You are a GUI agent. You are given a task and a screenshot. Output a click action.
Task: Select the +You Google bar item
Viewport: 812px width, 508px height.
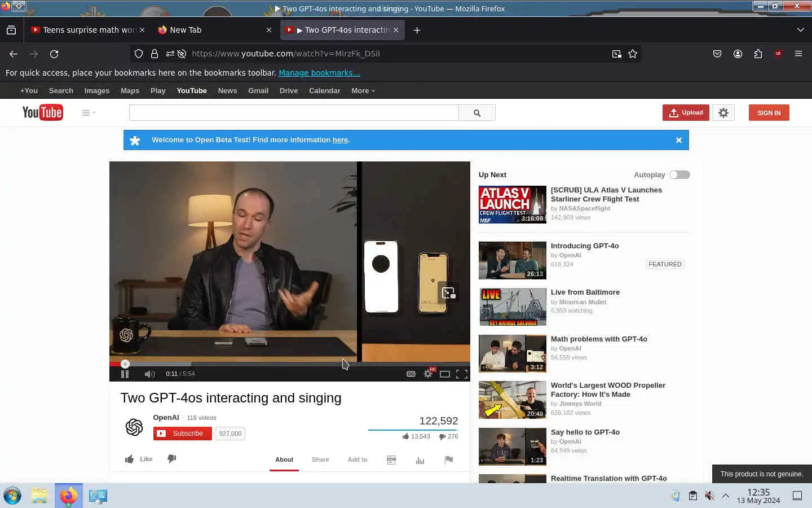[29, 91]
